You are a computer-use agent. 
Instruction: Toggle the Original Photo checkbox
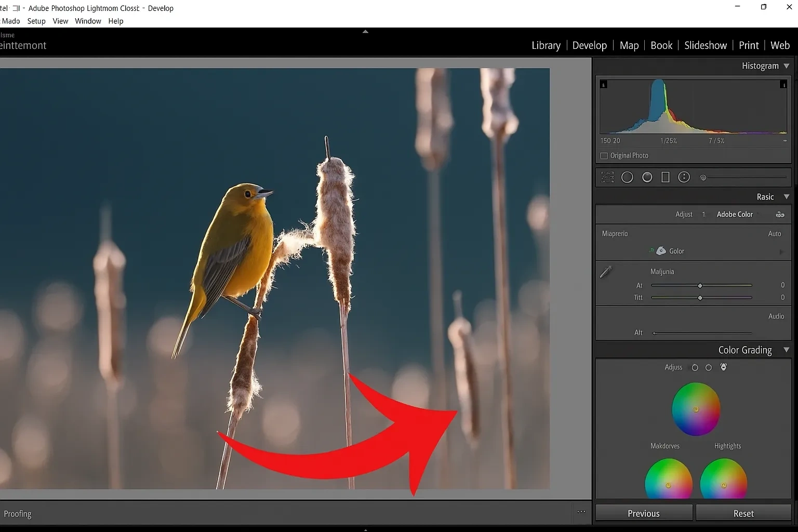click(604, 155)
